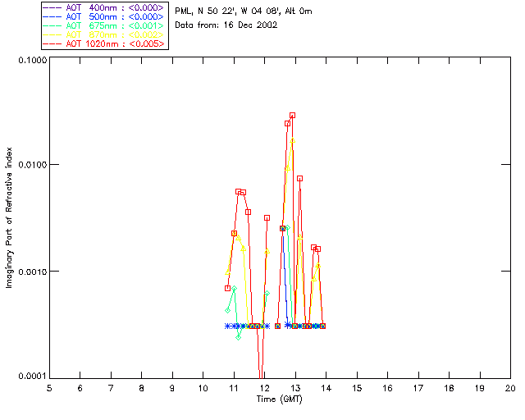The width and height of the screenshot is (525, 420).
Task: Click the y-axis tick label "0.0001"
Action: pyautogui.click(x=33, y=377)
